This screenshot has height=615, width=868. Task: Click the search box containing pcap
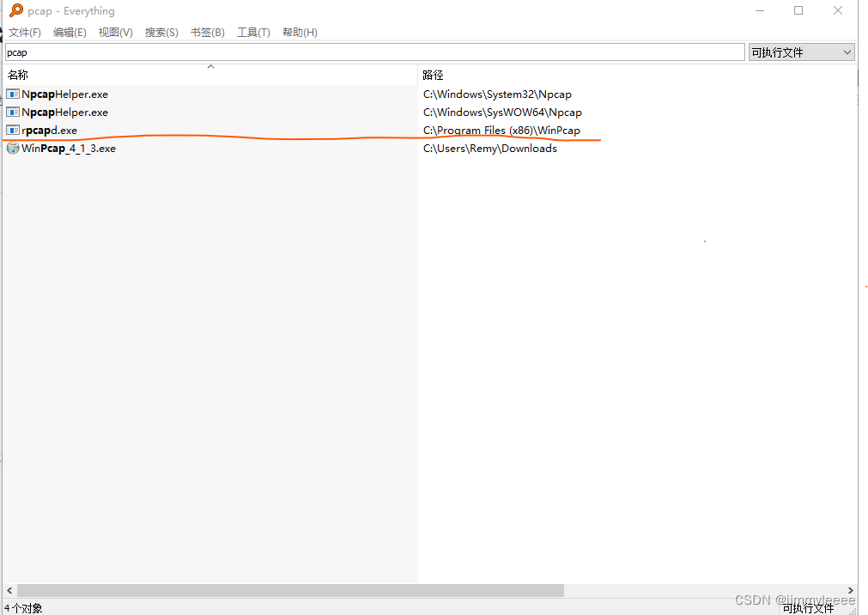point(375,52)
